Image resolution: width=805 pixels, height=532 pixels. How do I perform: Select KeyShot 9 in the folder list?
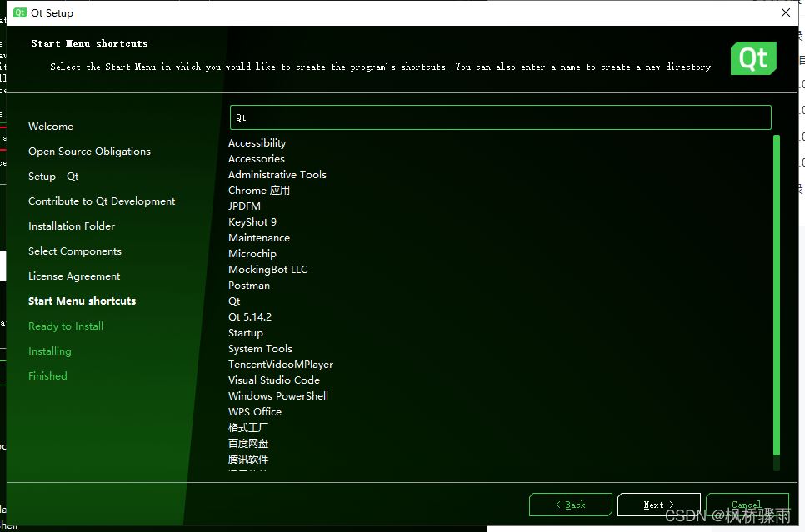point(252,221)
